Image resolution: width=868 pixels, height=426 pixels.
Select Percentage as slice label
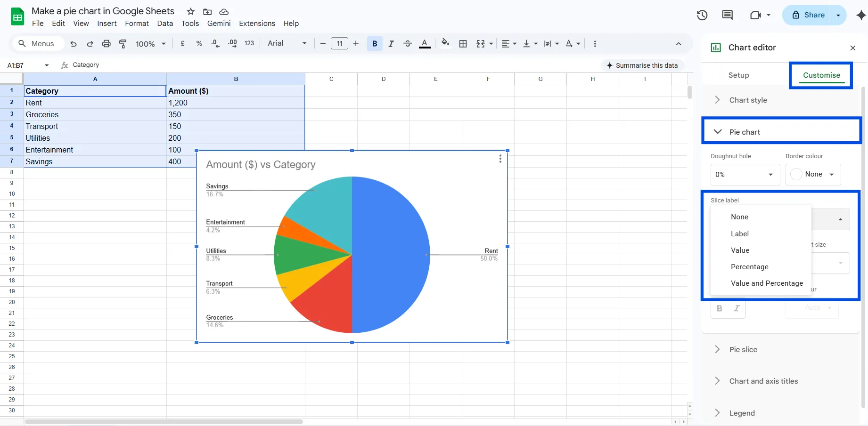tap(749, 267)
